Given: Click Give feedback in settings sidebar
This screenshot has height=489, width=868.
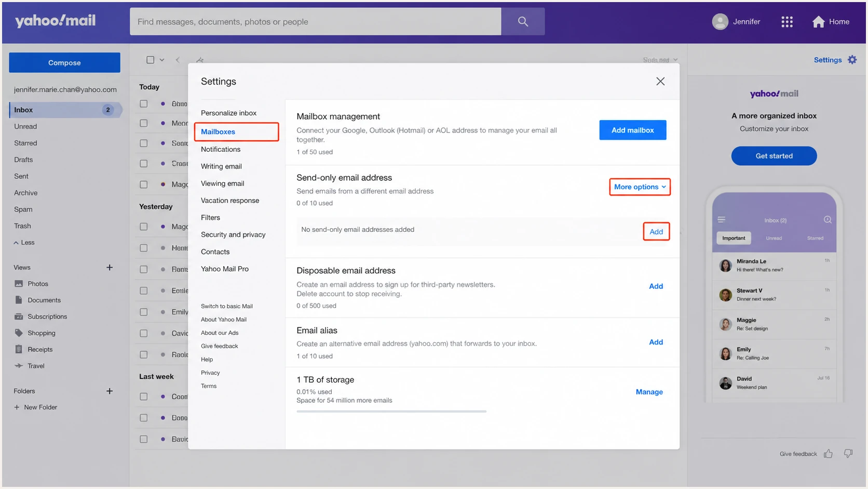Looking at the screenshot, I should (220, 346).
